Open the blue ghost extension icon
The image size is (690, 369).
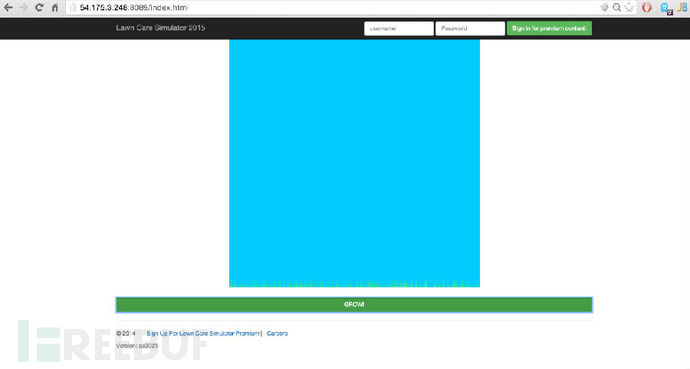coord(666,8)
